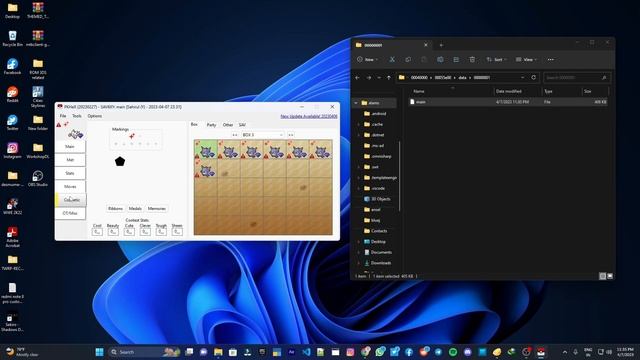Expand the Downloads tree node
Screen dimensions: 640x360
point(358,263)
